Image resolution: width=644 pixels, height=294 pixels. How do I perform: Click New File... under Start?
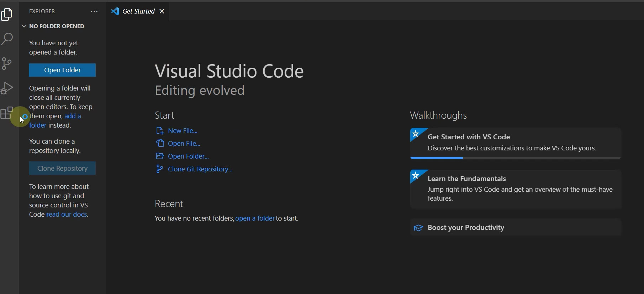tap(183, 131)
